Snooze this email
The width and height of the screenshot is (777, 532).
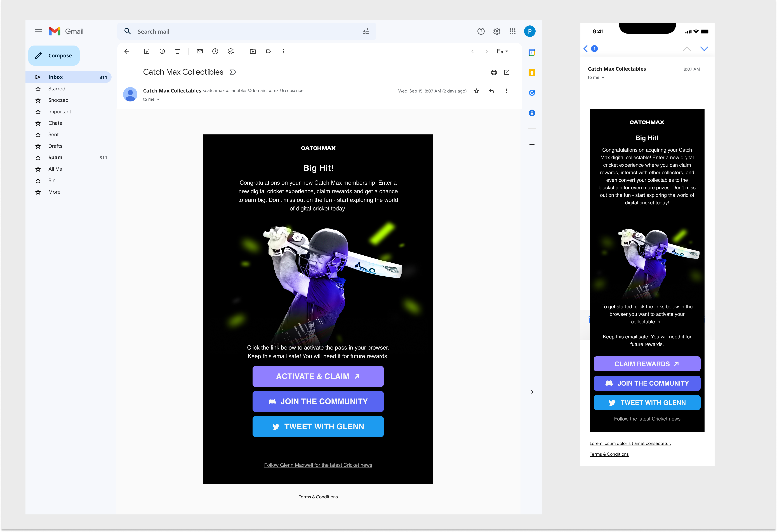tap(215, 51)
